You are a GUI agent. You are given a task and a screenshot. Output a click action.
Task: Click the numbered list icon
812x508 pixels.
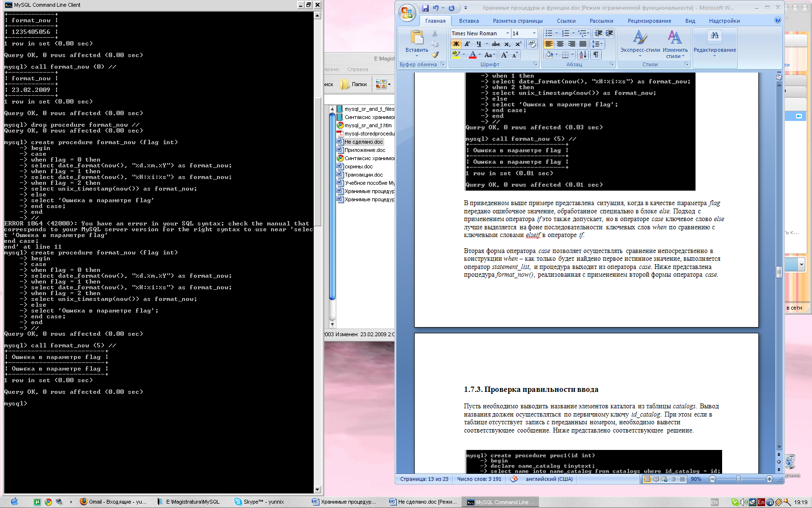point(565,33)
